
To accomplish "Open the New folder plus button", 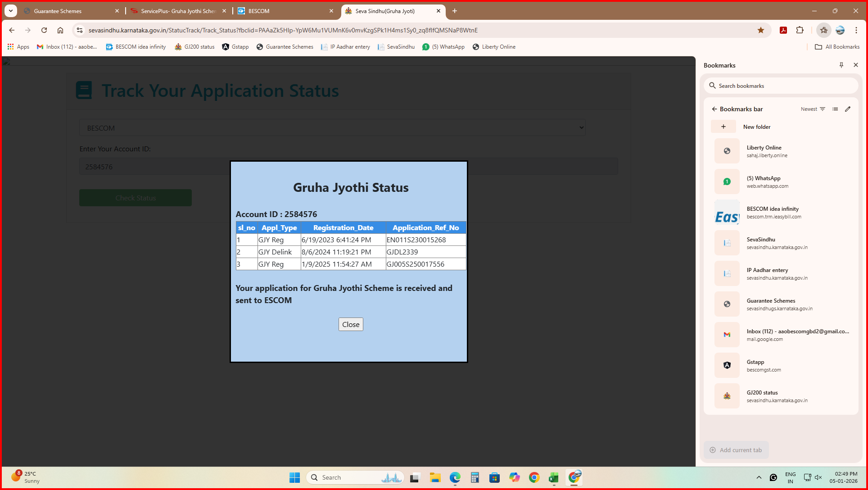I will pyautogui.click(x=723, y=127).
